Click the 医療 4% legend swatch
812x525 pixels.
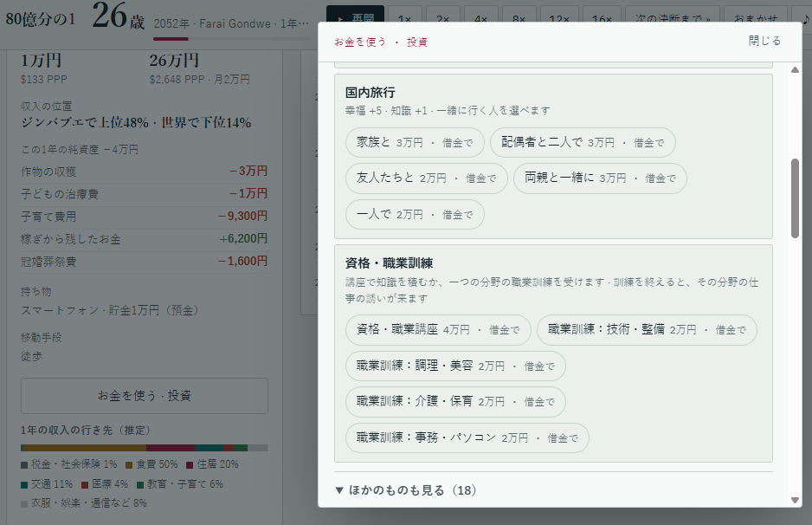tap(85, 484)
